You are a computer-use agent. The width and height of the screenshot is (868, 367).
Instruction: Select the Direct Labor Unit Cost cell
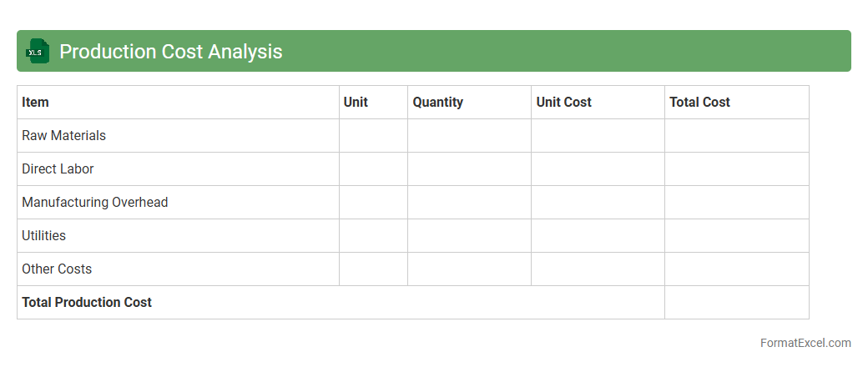pos(598,168)
